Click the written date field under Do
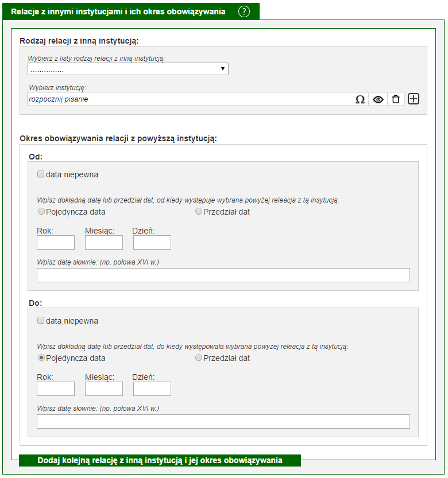Screen dimensions: 448x478 pyautogui.click(x=223, y=422)
